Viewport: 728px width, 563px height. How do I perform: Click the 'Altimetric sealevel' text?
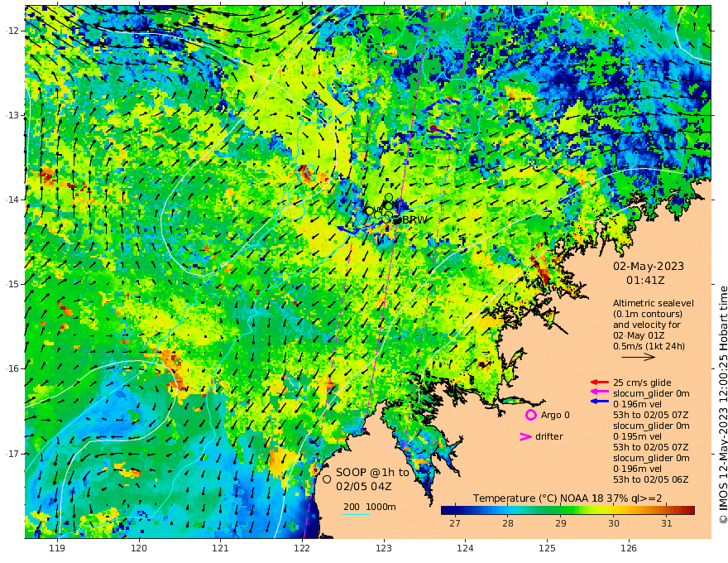(x=654, y=303)
